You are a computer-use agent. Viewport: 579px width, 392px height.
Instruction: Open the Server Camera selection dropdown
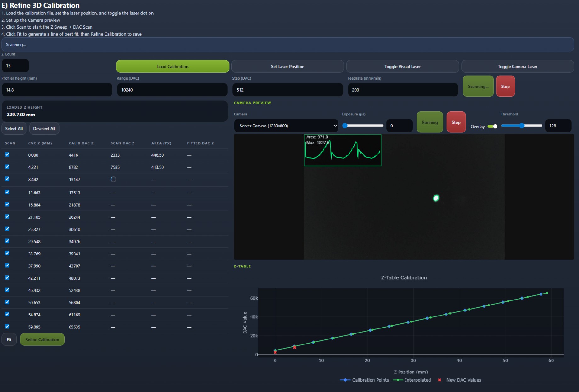285,126
